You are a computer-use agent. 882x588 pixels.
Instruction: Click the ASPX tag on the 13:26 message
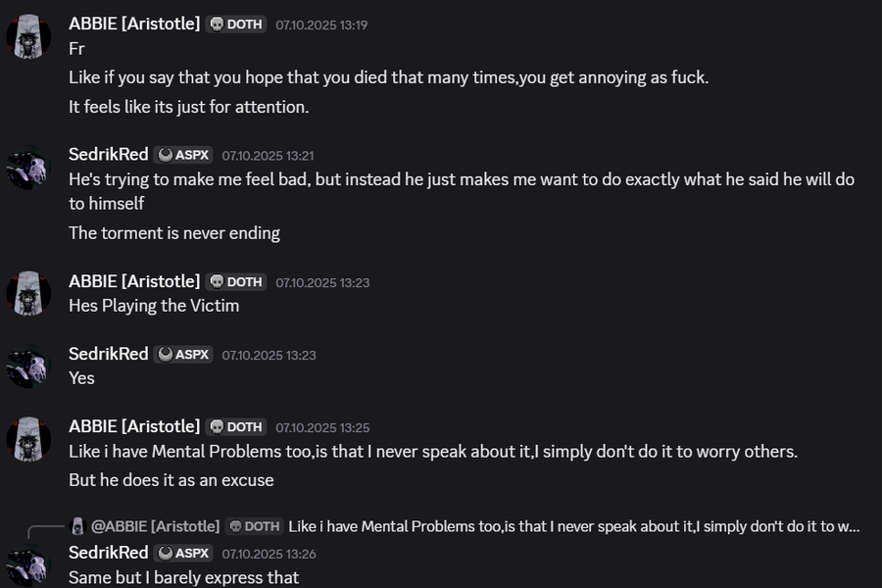point(183,554)
